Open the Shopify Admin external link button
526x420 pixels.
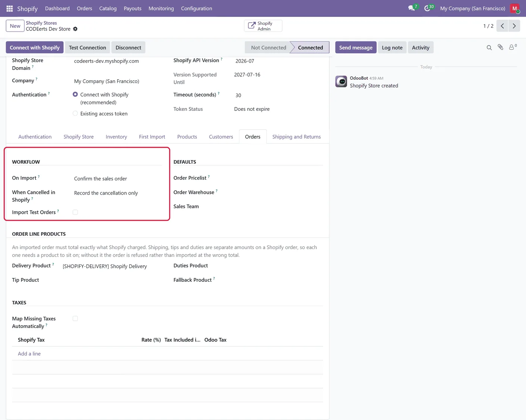point(263,26)
